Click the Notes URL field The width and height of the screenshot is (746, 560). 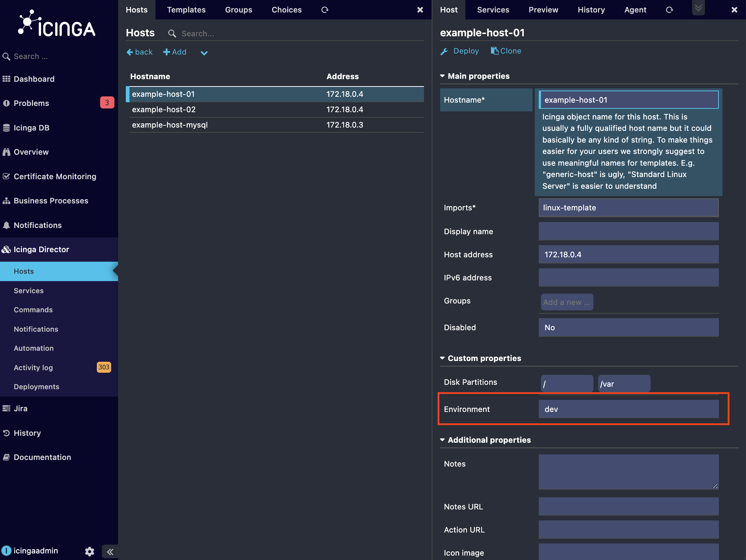point(628,507)
